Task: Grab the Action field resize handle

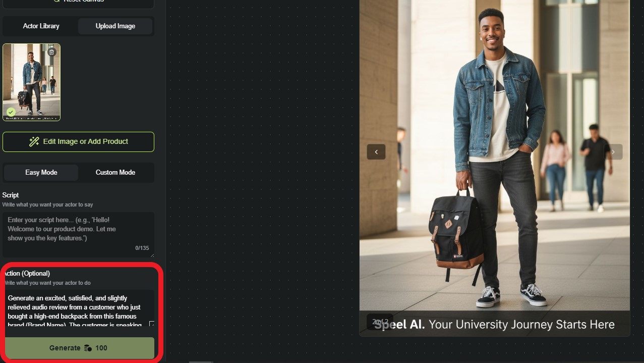Action: pos(151,324)
